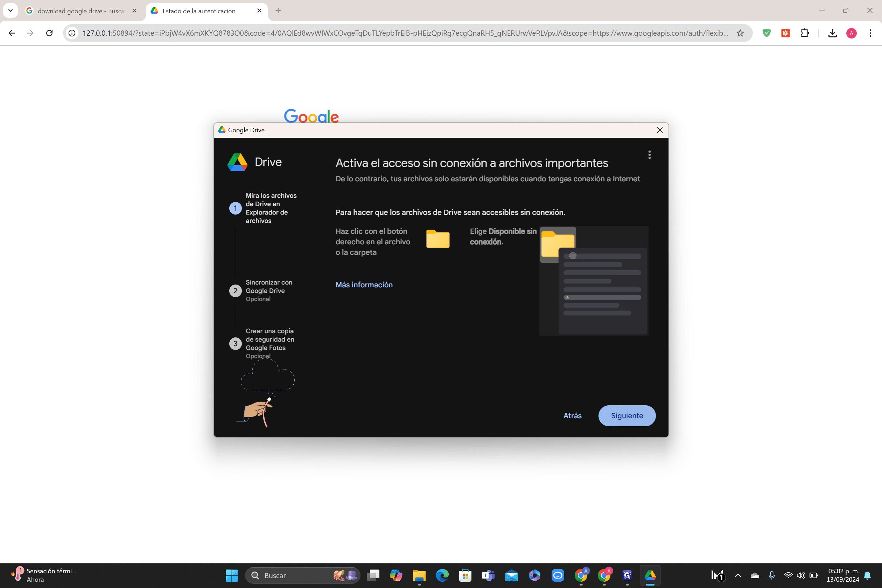Click the microphone tray icon

771,575
